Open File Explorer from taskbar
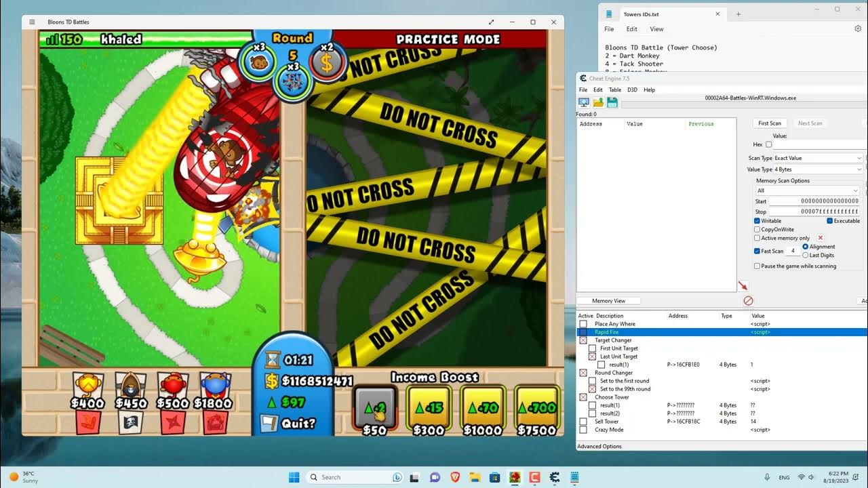The width and height of the screenshot is (868, 488). 475,477
